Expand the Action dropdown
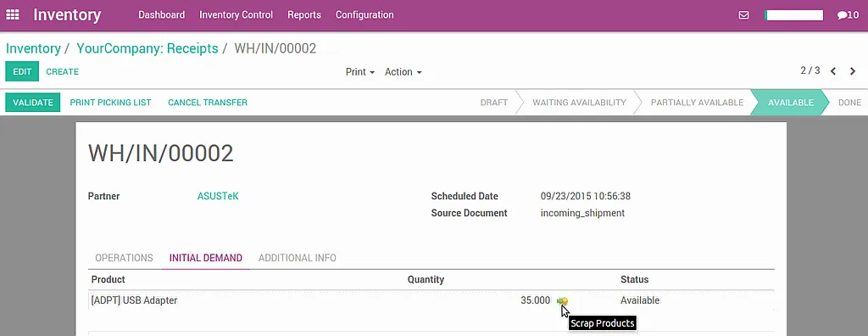Viewport: 868px width, 336px height. pos(403,72)
